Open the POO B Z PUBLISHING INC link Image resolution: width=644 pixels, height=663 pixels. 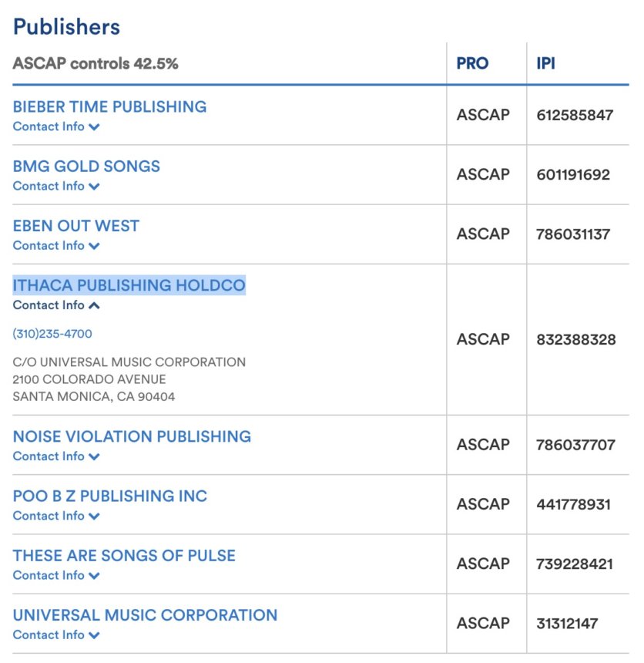click(x=110, y=496)
